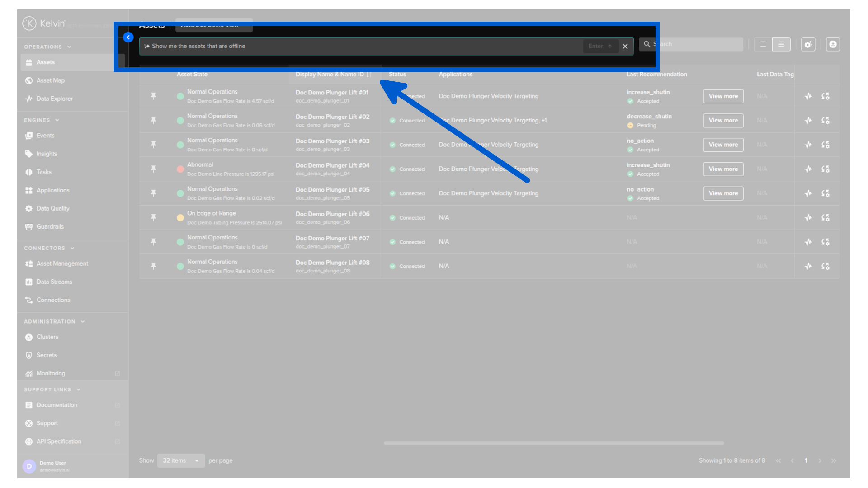Toggle pin for Doc Demo Plunger Lift #08
This screenshot has width=868, height=488.
(154, 266)
